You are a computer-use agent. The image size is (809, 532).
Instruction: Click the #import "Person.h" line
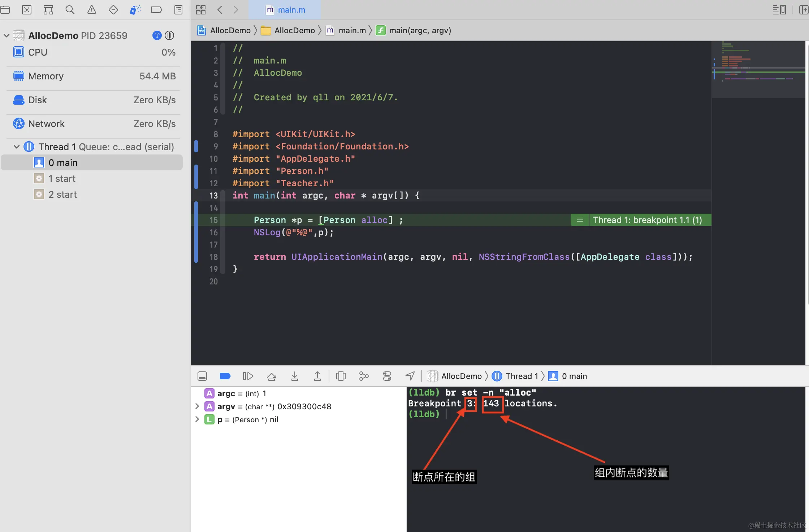(x=280, y=171)
